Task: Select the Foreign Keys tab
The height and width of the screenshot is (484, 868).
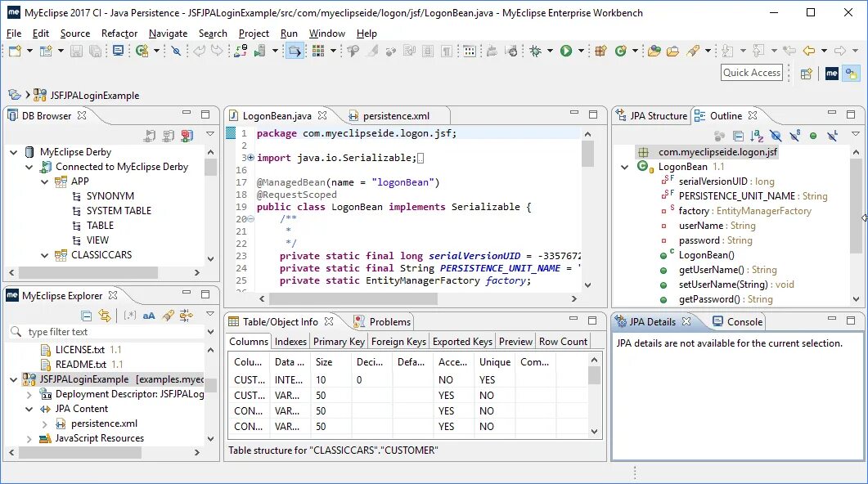Action: coord(398,342)
